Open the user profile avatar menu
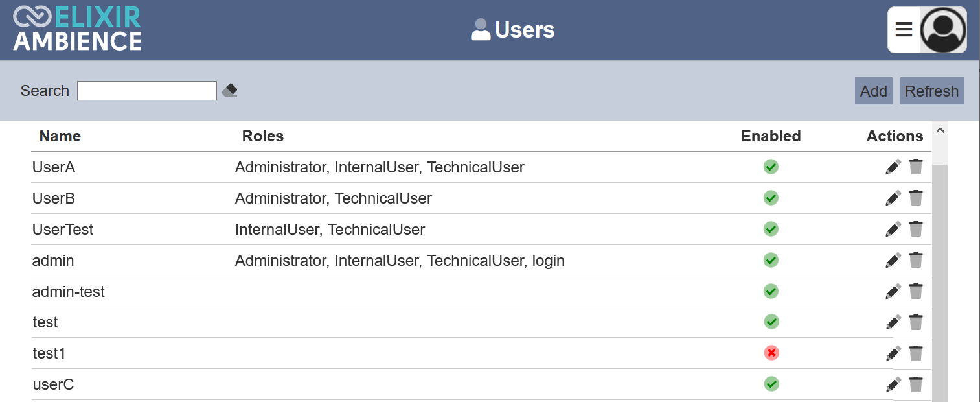 pos(943,30)
